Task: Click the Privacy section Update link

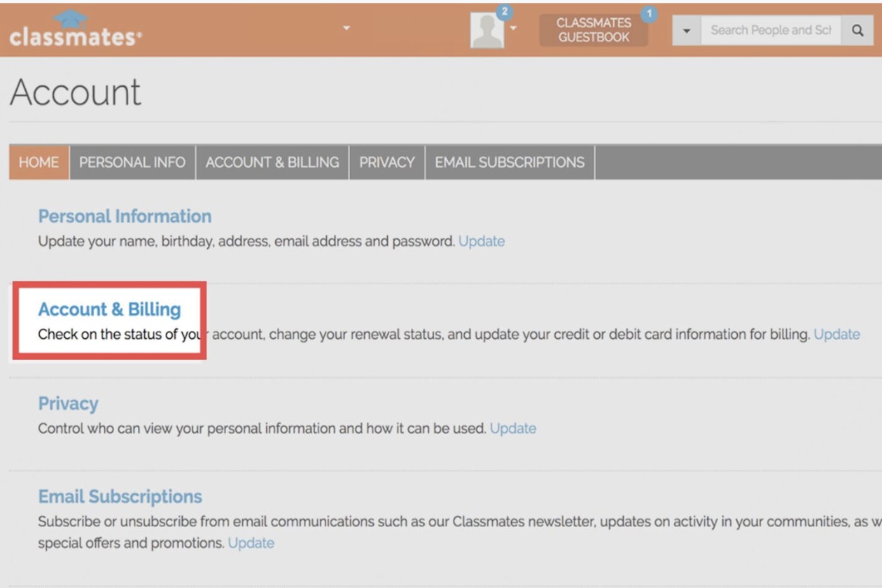Action: pos(514,428)
